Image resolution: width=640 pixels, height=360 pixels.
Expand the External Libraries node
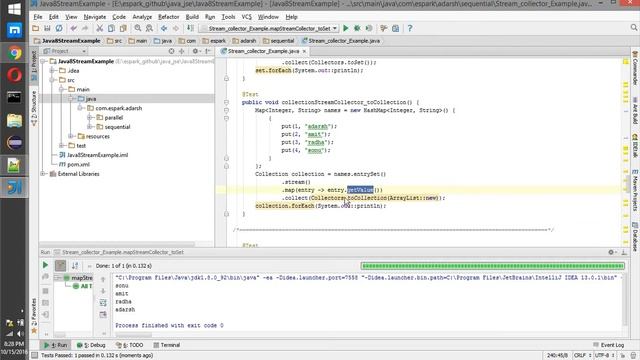pyautogui.click(x=43, y=174)
